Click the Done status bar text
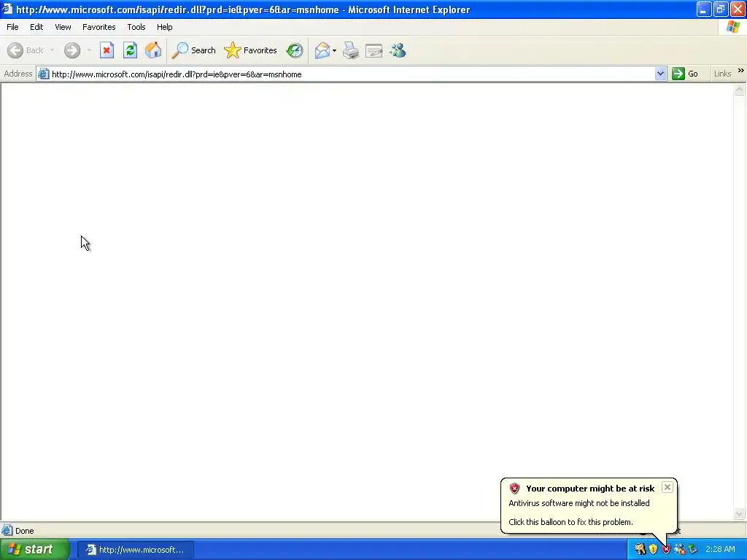The image size is (747, 560). (24, 531)
